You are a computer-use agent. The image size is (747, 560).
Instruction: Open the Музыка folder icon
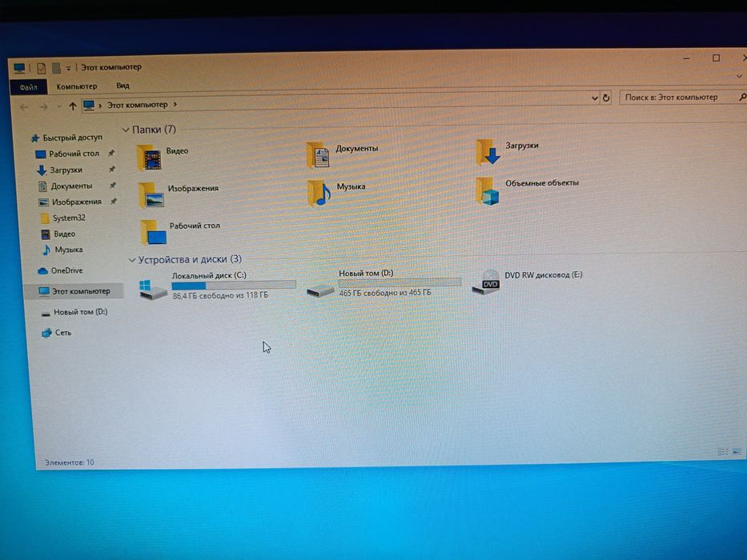[x=319, y=193]
